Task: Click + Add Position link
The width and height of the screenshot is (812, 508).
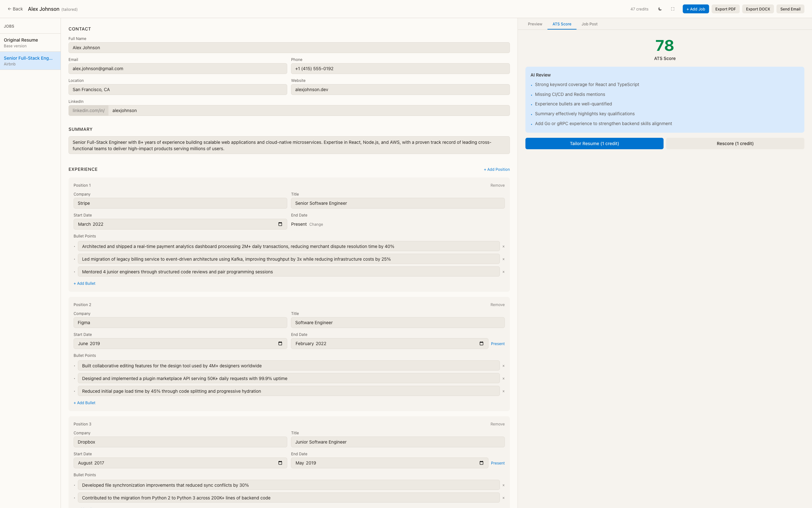Action: [497, 169]
